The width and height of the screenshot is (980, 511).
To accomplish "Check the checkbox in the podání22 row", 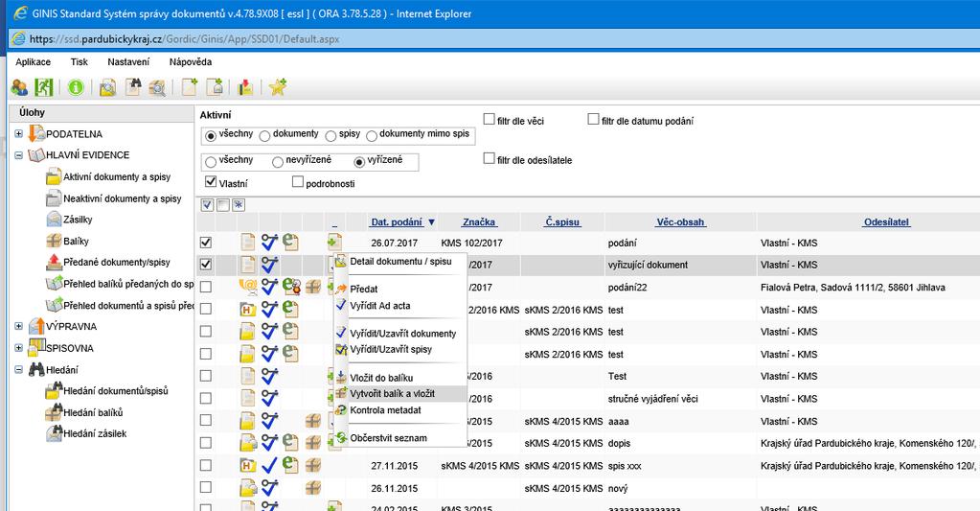I will point(206,287).
